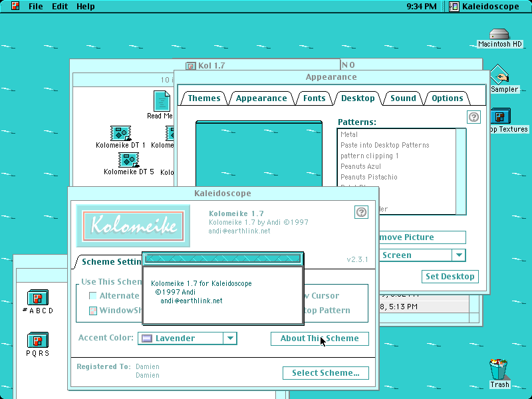This screenshot has height=399, width=532.
Task: Click the Select Scheme... button
Action: [326, 373]
